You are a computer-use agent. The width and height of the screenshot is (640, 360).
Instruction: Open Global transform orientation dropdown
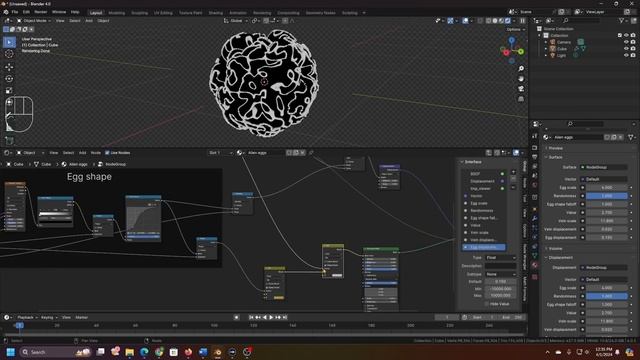(x=236, y=20)
